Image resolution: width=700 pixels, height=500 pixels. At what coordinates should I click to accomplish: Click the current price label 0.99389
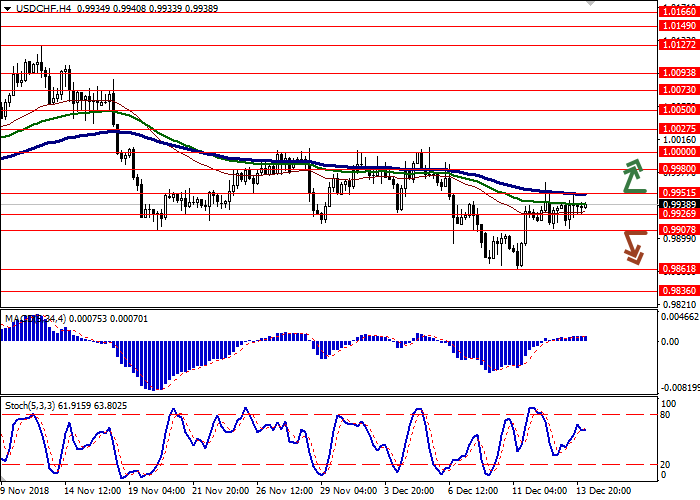(679, 204)
